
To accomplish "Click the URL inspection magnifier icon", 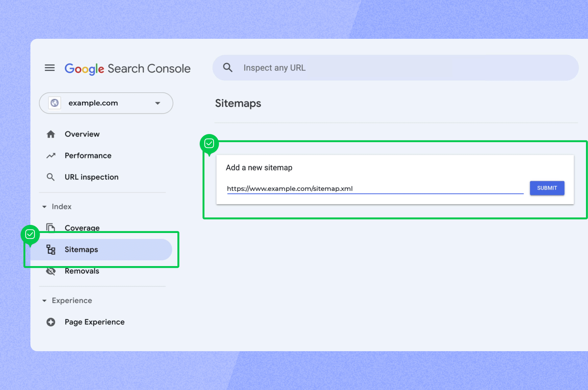I will 51,177.
